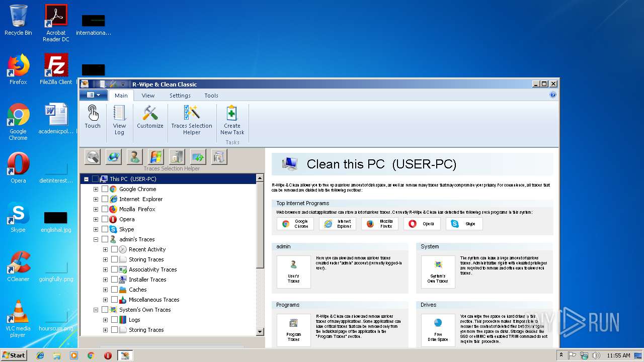Click the Opera program tile
Viewport: 644px width, 362px height.
point(422,224)
